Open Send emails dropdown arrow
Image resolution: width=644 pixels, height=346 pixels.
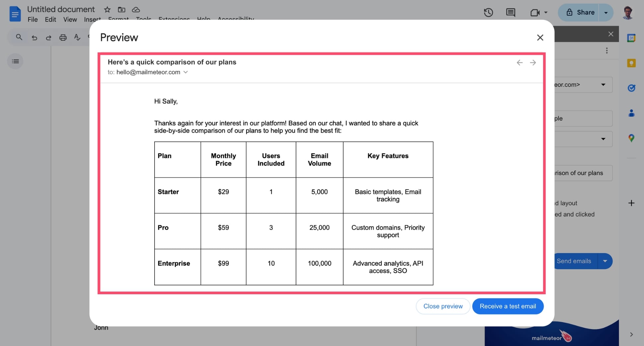[x=605, y=261]
